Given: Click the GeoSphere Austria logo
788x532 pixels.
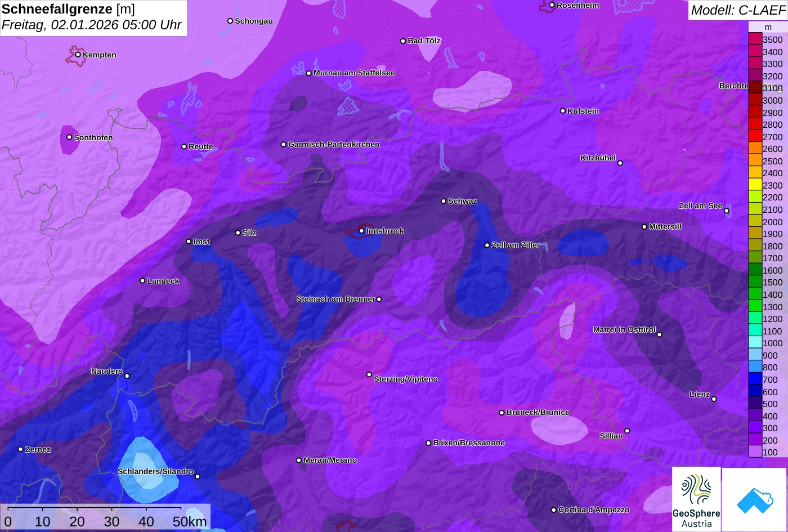Looking at the screenshot, I should click(696, 499).
